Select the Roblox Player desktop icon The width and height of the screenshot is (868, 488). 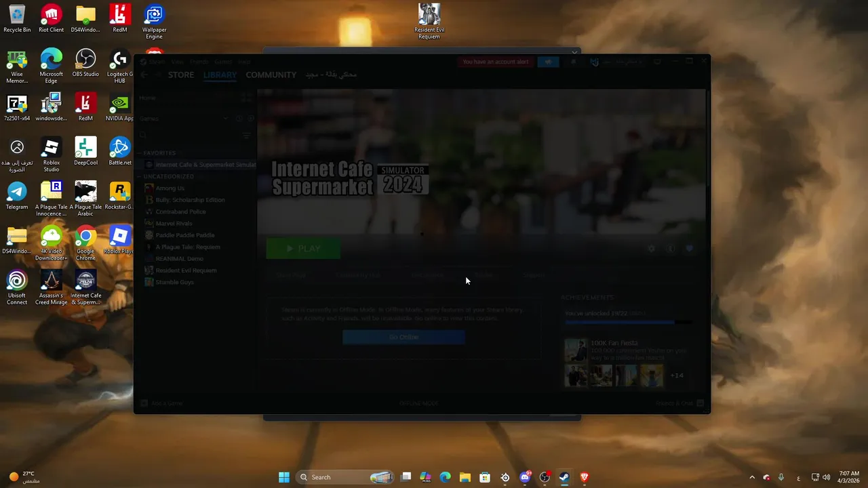119,241
